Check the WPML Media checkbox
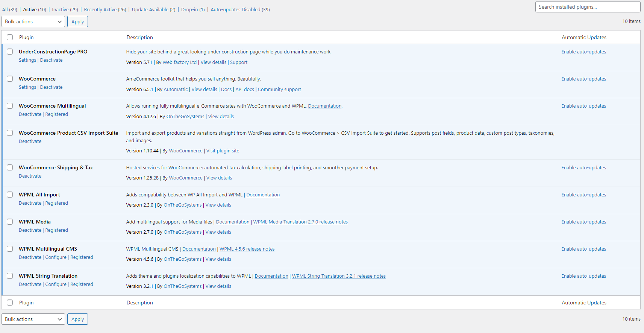644x333 pixels. [x=10, y=222]
